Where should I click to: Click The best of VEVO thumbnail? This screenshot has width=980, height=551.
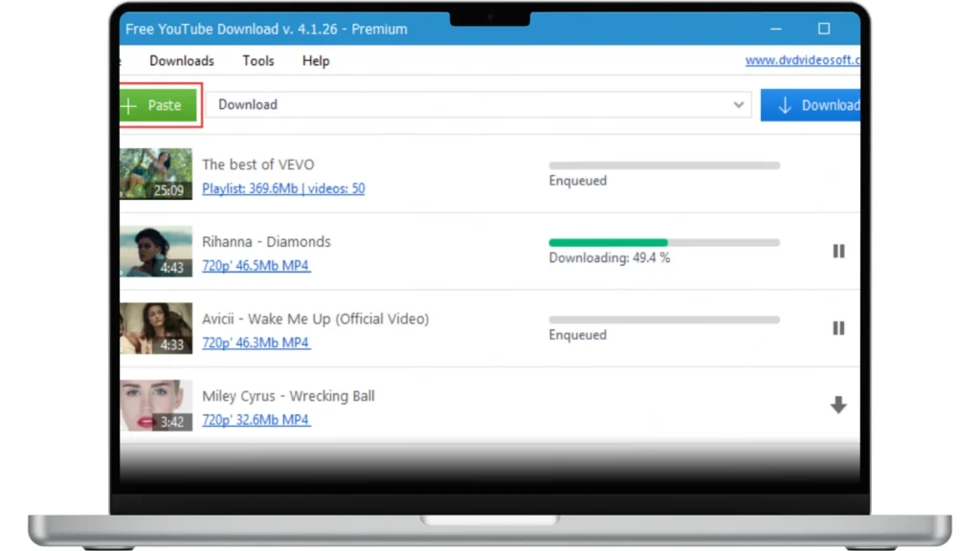pyautogui.click(x=156, y=173)
